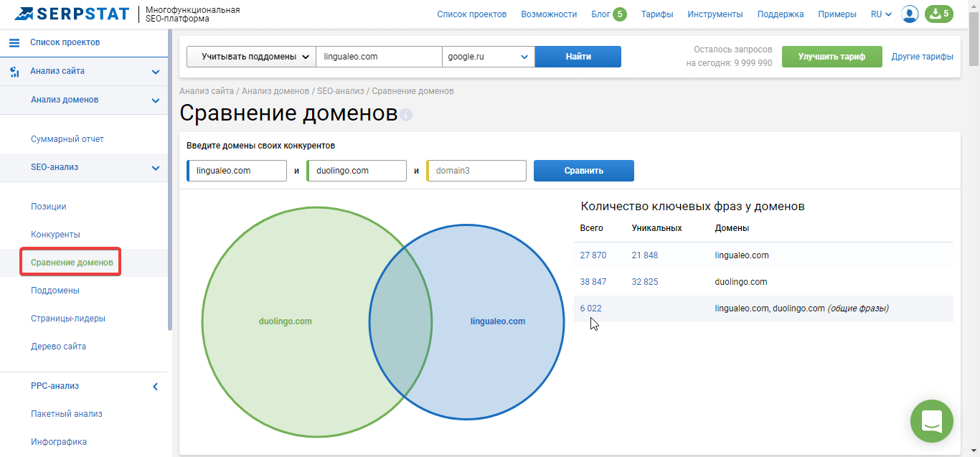Open Пакетный анализ in the sidebar
Screen dimensions: 980x457
67,414
